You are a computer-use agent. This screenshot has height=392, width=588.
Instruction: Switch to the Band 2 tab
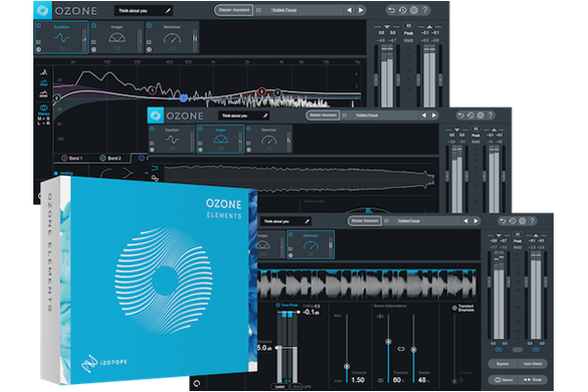coord(111,158)
